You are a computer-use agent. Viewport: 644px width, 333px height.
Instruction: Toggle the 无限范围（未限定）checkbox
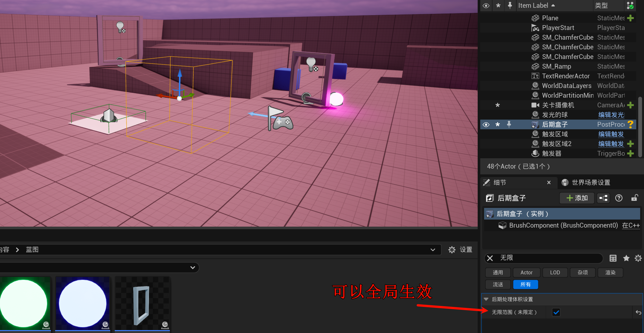(556, 312)
